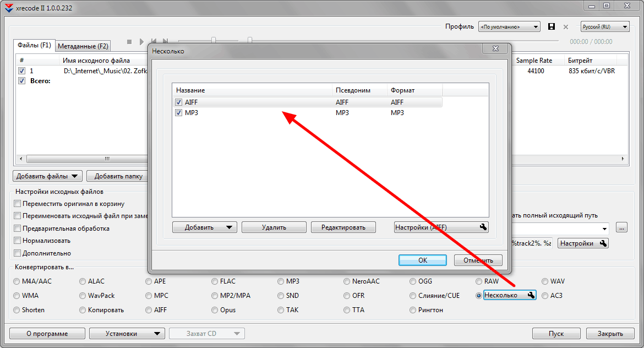Switch to the Метаданные (F2) tab

tap(83, 46)
